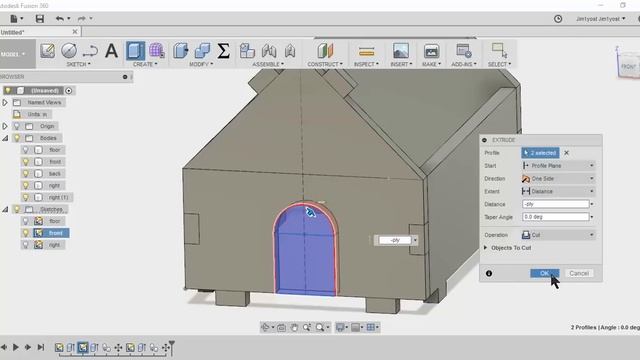Select the Press Pull modify tool

point(180,51)
